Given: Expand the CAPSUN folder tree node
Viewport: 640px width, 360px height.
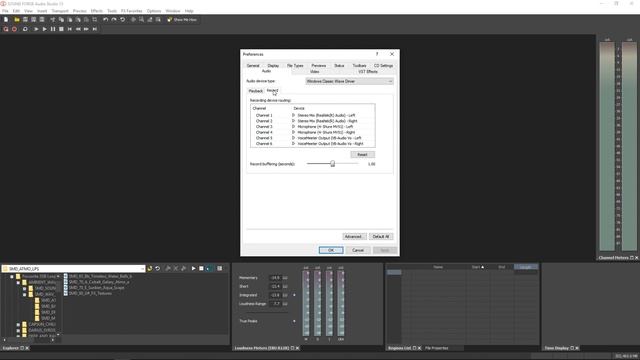Looking at the screenshot, I should 18,324.
